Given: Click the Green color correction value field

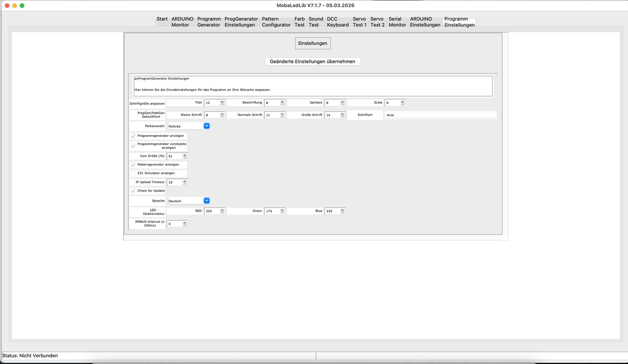Looking at the screenshot, I should point(272,211).
